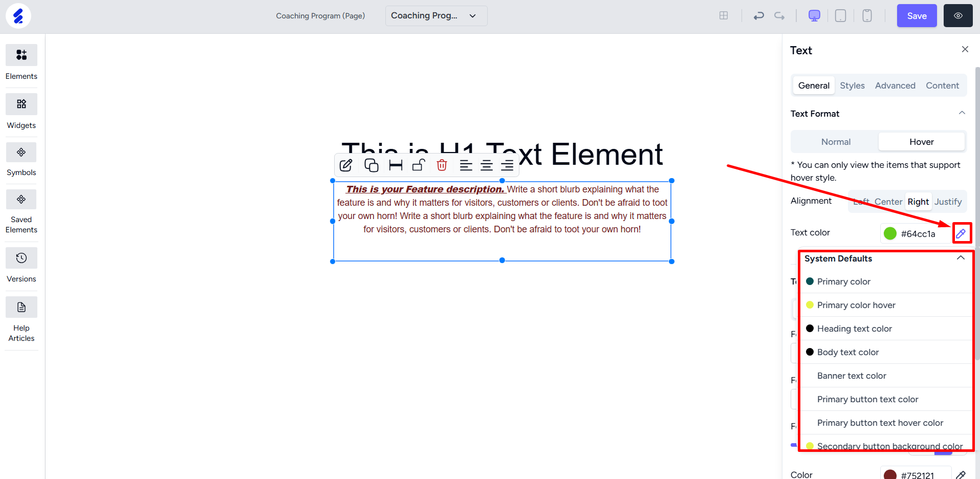
Task: Collapse the Text Format section
Action: coord(962,113)
